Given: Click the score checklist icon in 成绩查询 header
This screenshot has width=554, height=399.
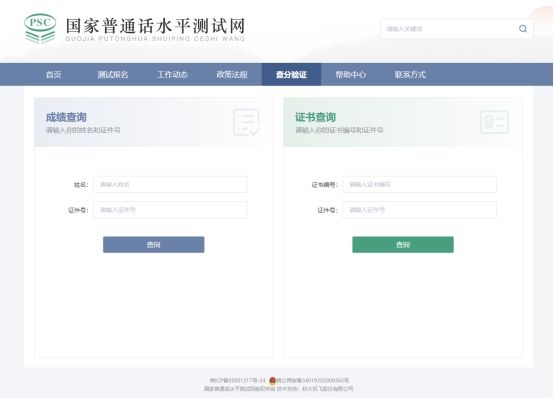Looking at the screenshot, I should [x=247, y=122].
